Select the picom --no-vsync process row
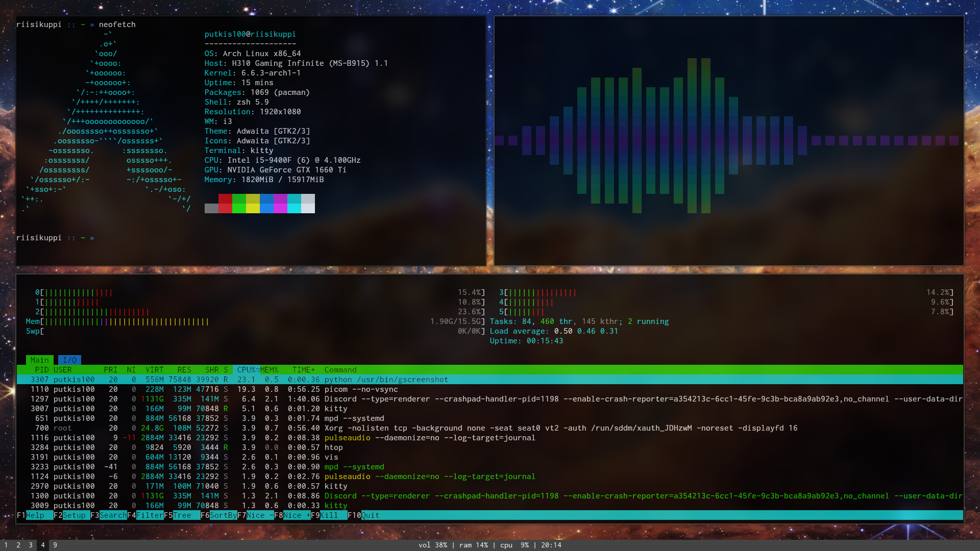 click(x=490, y=389)
